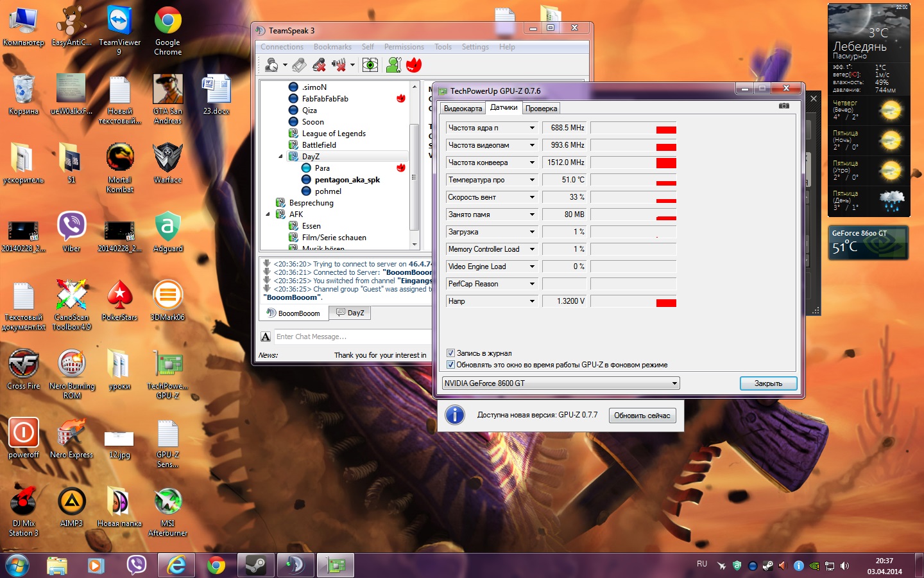Click the TeamSpeak eye subscribe icon
The width and height of the screenshot is (924, 578).
click(370, 65)
